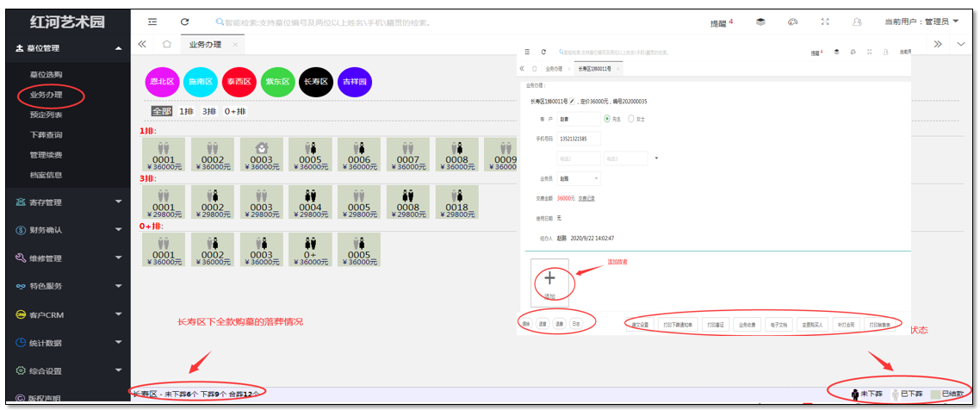Click the theme palette icon in header

[x=792, y=22]
